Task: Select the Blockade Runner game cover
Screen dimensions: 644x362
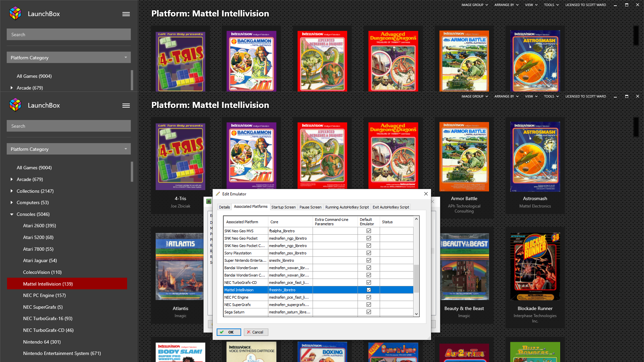Action: coord(535,266)
